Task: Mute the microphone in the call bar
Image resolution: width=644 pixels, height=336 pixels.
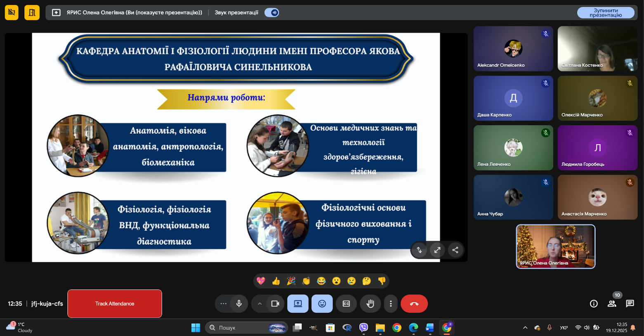Action: [x=239, y=304]
